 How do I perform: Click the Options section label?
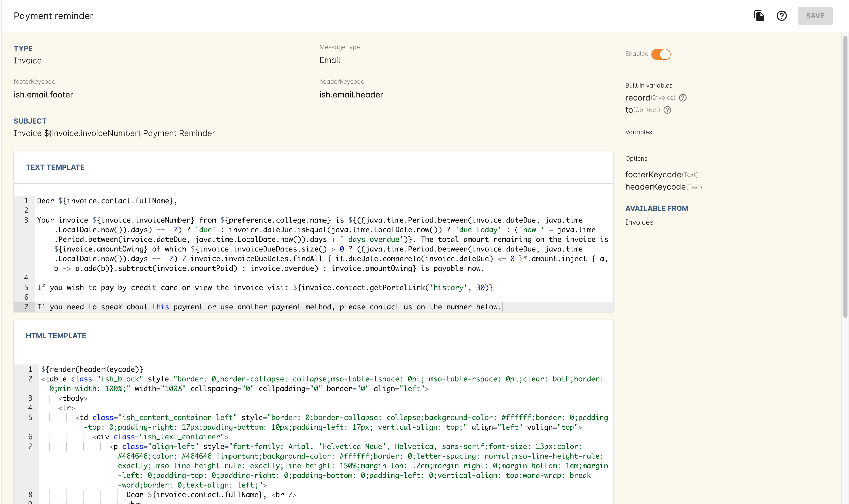coord(636,159)
